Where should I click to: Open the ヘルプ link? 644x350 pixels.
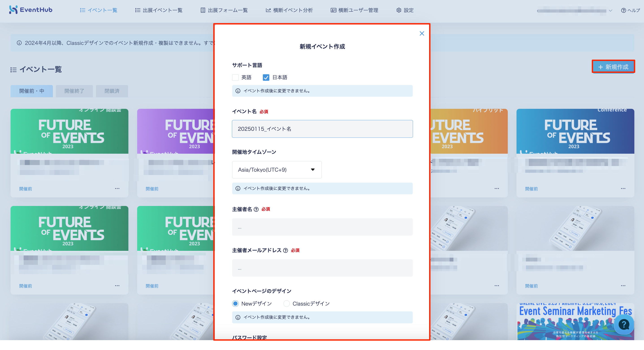(630, 10)
